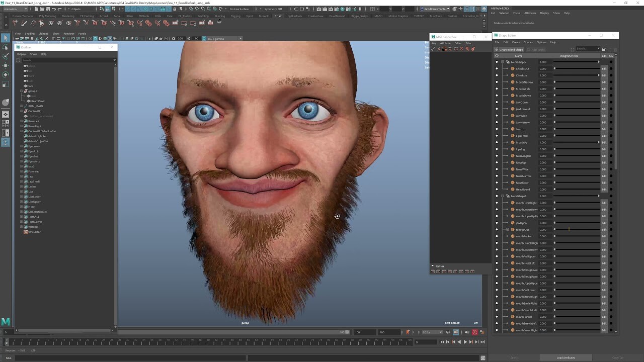Image resolution: width=644 pixels, height=362 pixels.
Task: Click the Edit button next to JawDown
Action: (604, 102)
